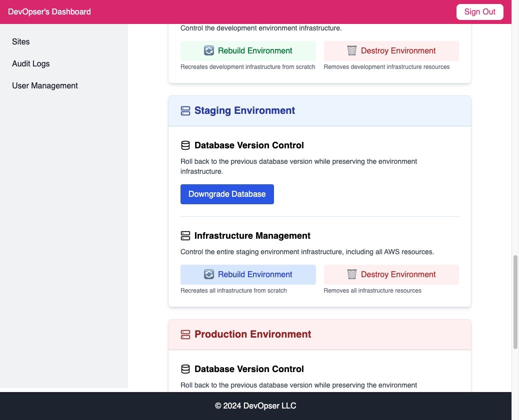Click trash can icon on staging Destroy Environment
This screenshot has height=420, width=519.
coord(352,275)
